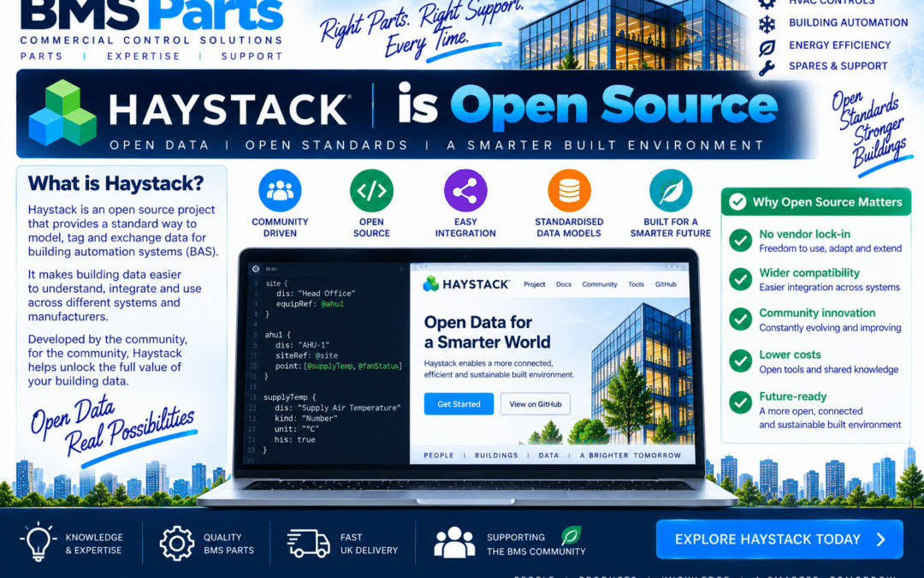Image resolution: width=924 pixels, height=578 pixels.
Task: Click the 'supplyTemp {' code line
Action: [290, 397]
